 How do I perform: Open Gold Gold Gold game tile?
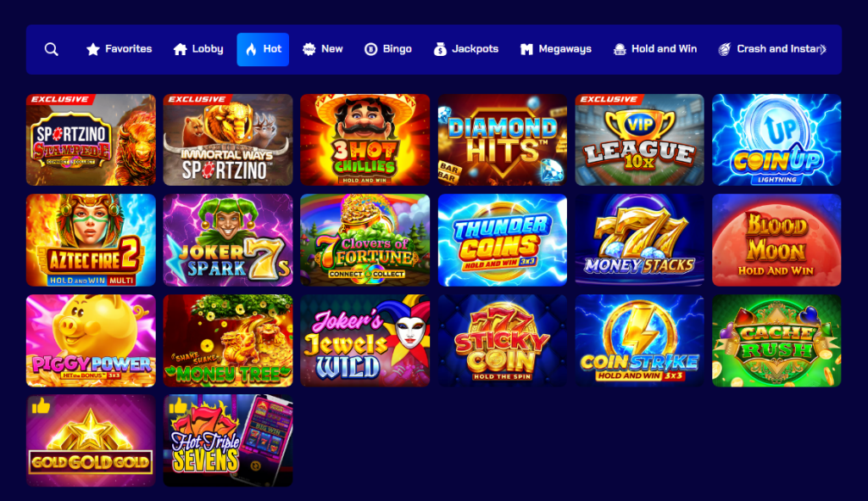tap(91, 441)
